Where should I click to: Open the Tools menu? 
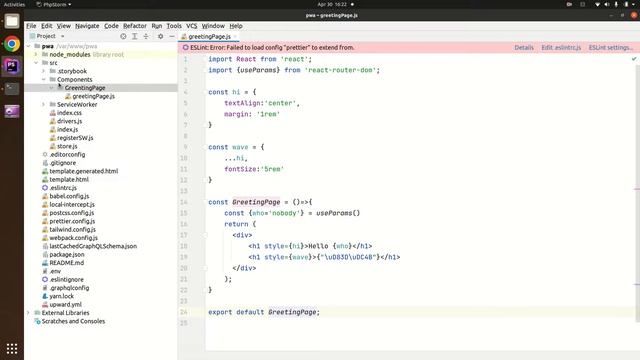(174, 26)
